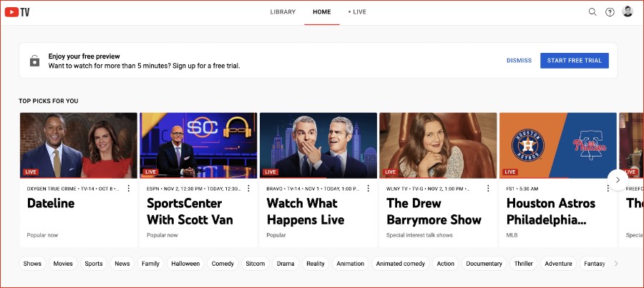Open the SportsCenter thumbnail image
The width and height of the screenshot is (644, 288).
coord(198,145)
